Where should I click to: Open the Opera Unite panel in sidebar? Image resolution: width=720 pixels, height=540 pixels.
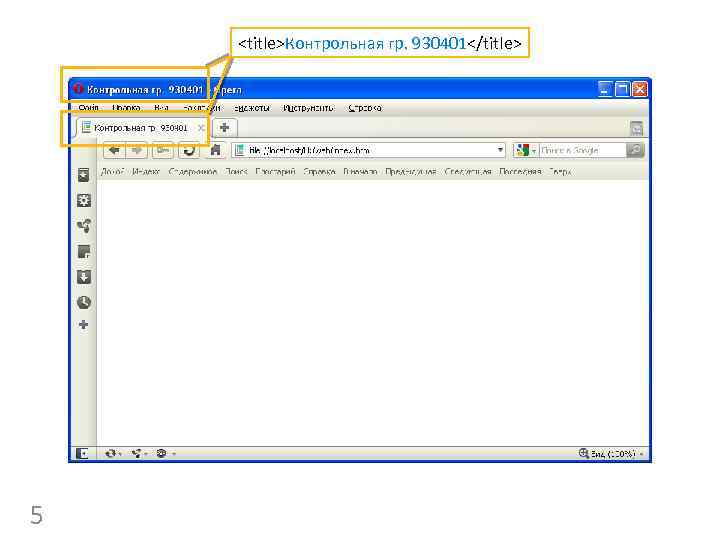[84, 226]
